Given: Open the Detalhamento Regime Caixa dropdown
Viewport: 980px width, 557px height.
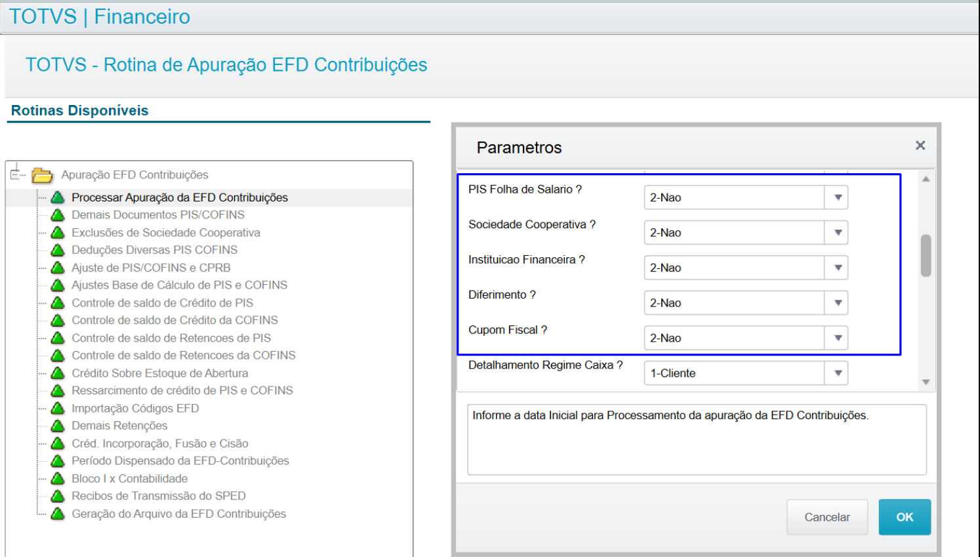Looking at the screenshot, I should [837, 373].
